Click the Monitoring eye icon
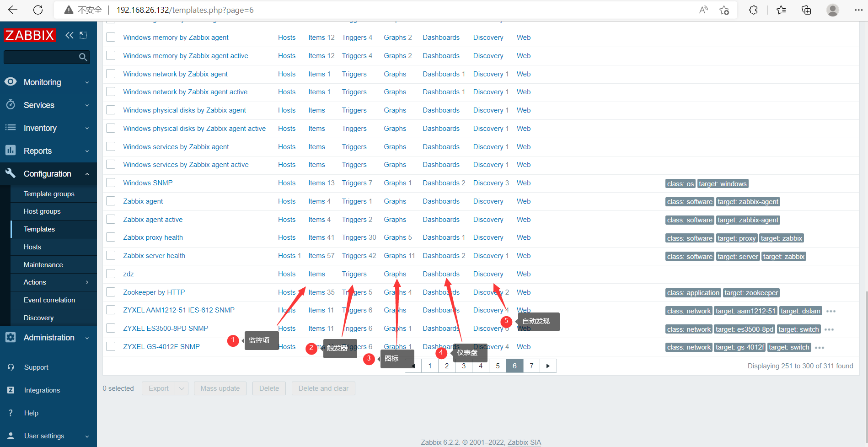The height and width of the screenshot is (447, 868). (11, 82)
